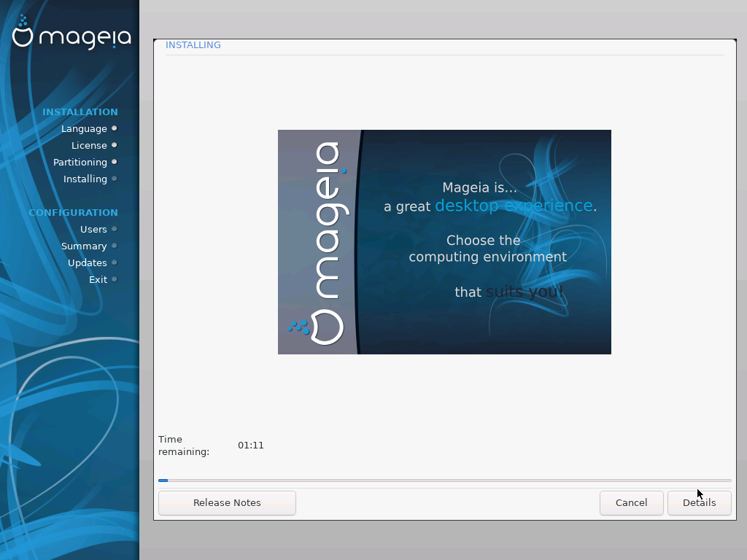Viewport: 747px width, 560px height.
Task: Cancel the installation
Action: (631, 503)
